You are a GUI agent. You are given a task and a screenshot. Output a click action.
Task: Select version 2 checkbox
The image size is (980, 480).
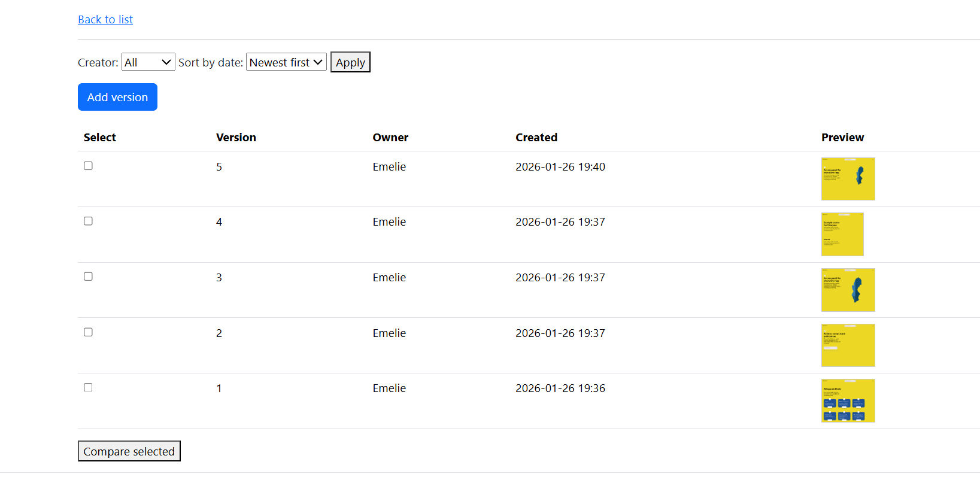click(88, 332)
